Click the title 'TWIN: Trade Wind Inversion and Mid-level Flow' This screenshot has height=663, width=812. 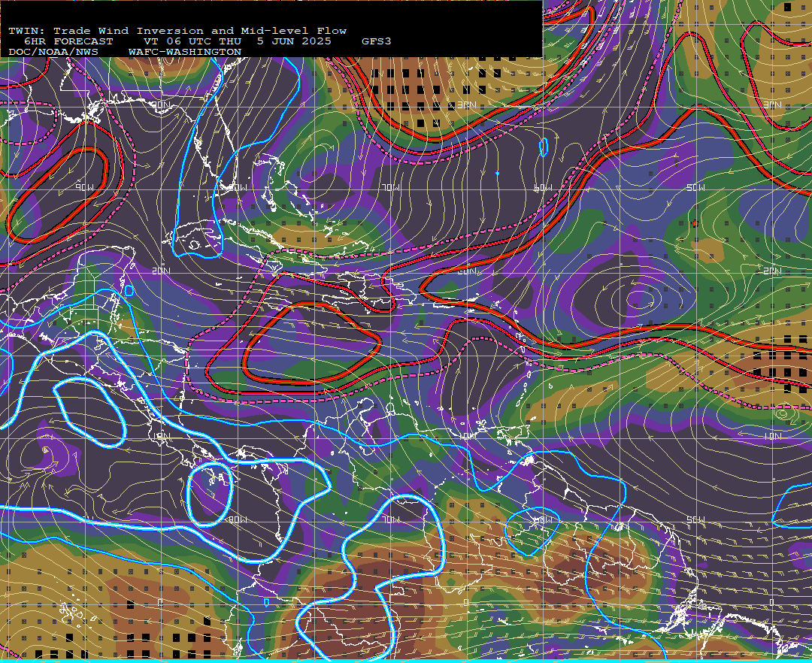click(x=177, y=31)
